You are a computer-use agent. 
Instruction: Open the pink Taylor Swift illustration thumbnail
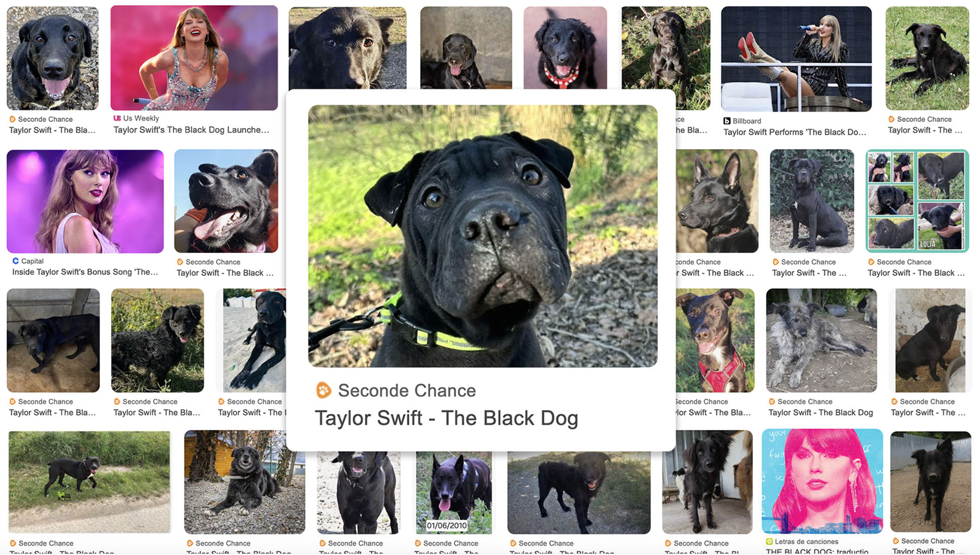pyautogui.click(x=822, y=481)
